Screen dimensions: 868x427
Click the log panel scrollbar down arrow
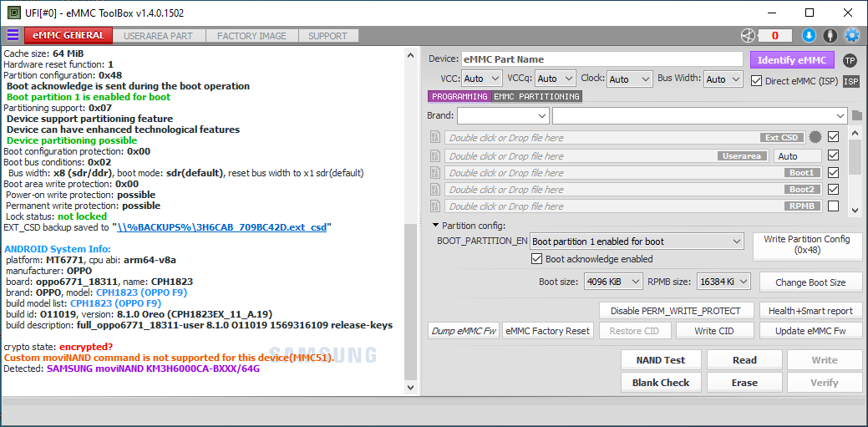click(x=409, y=387)
